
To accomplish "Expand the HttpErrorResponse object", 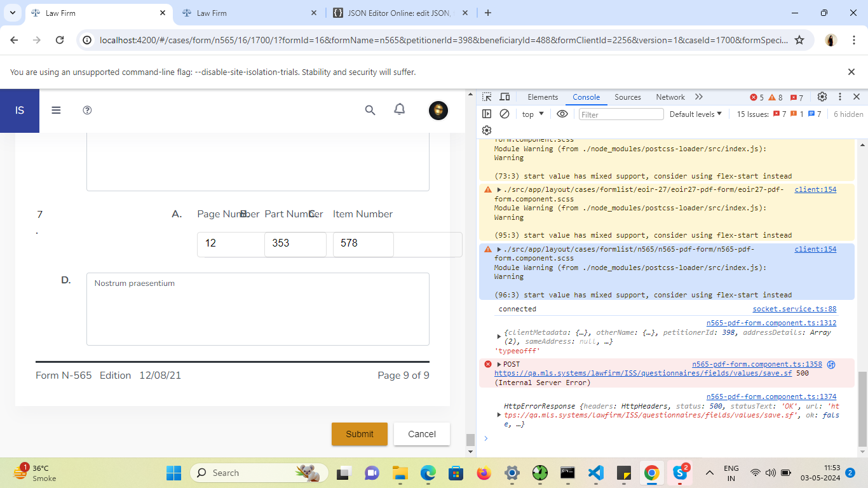I will tap(499, 415).
